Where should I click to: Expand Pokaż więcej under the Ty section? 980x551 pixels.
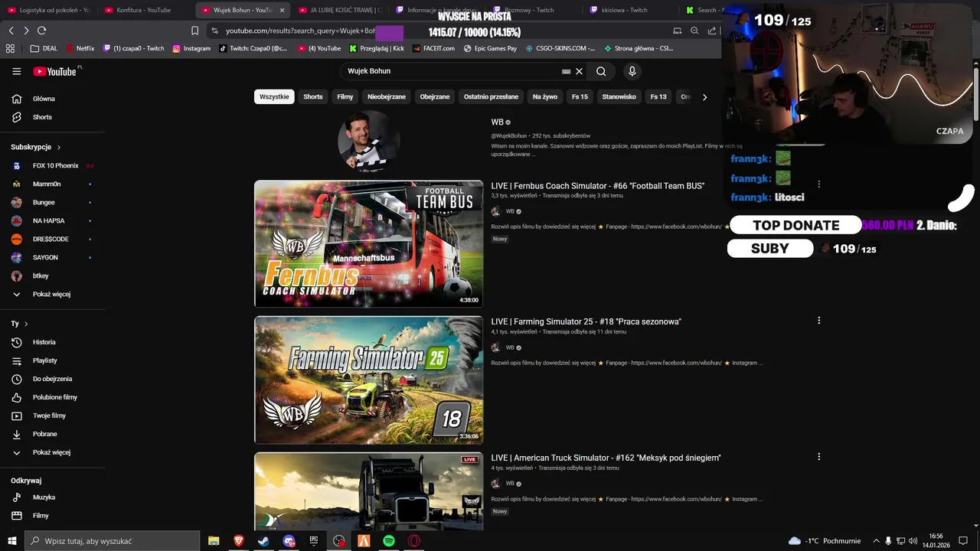coord(53,452)
